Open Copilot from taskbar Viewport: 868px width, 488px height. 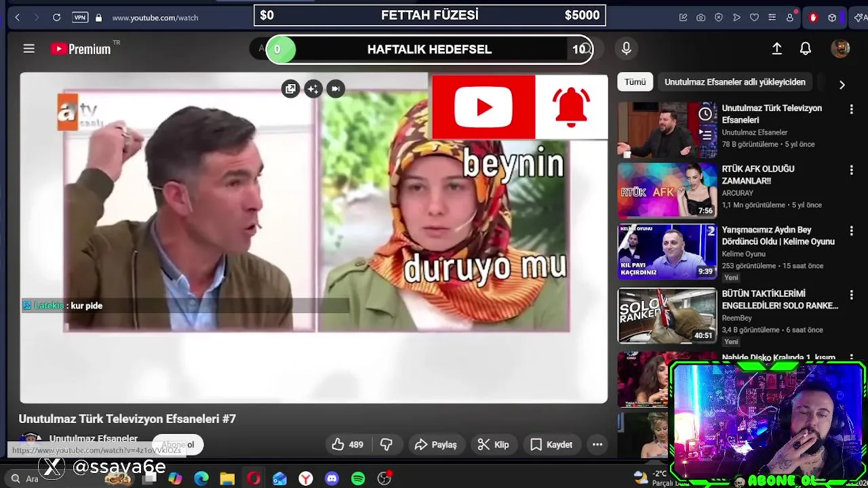[175, 479]
